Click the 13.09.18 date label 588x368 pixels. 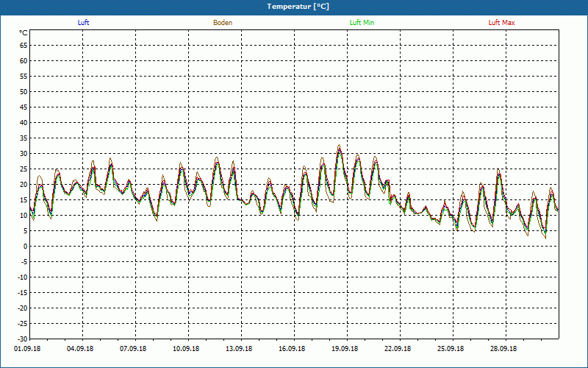coord(239,349)
